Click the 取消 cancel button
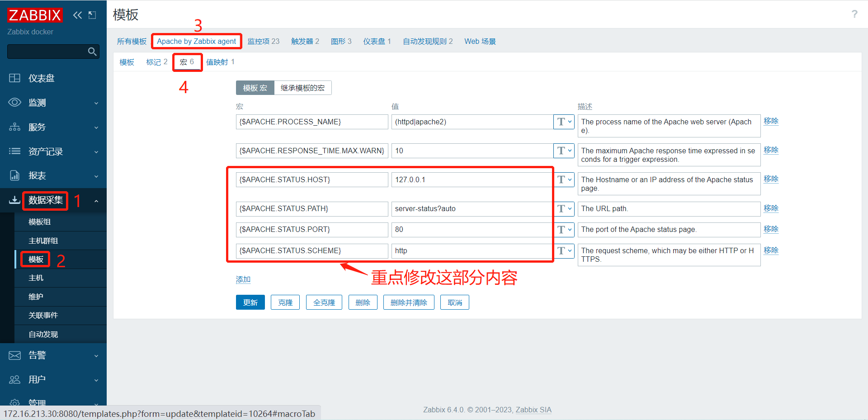The width and height of the screenshot is (868, 420). point(455,302)
